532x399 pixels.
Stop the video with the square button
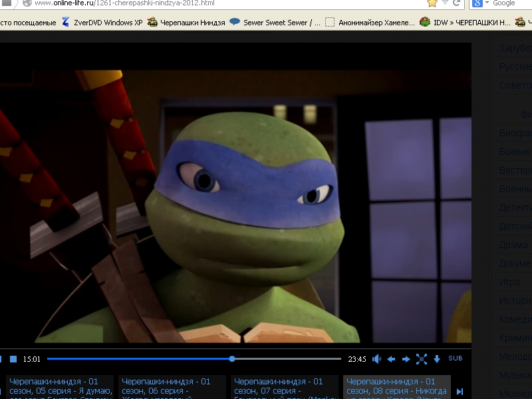click(x=13, y=359)
